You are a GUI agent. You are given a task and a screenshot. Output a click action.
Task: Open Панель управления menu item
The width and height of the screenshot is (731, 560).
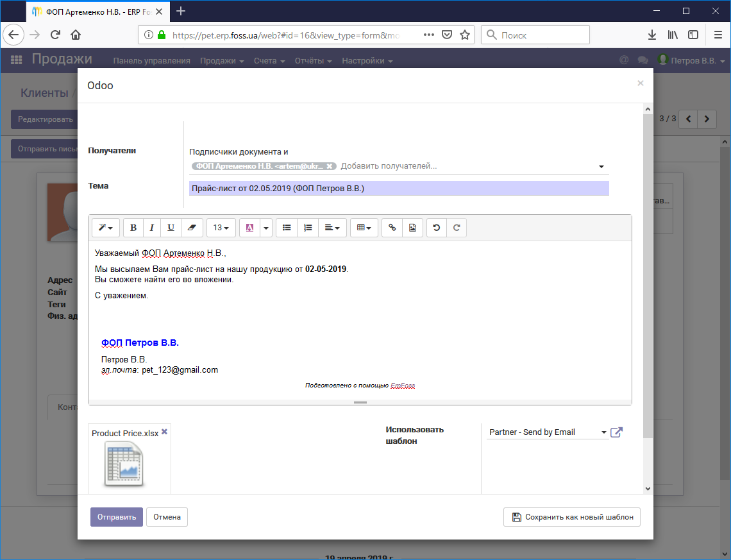(x=151, y=60)
